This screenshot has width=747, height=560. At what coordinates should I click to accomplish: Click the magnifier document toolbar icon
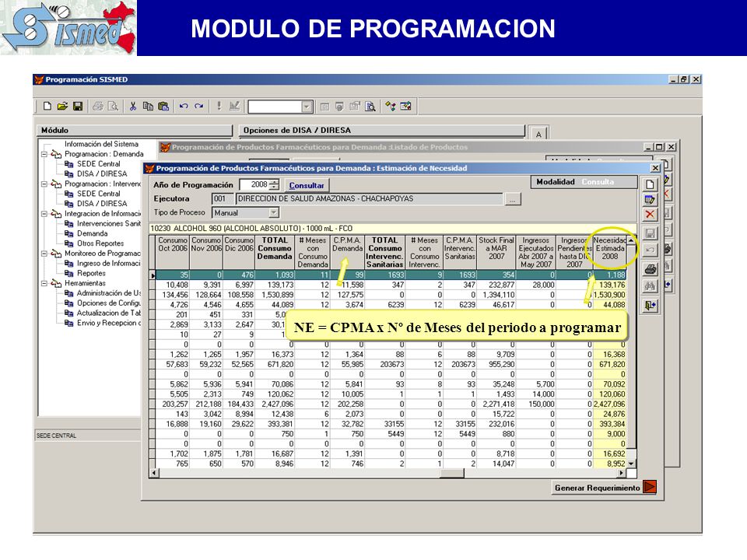[370, 107]
